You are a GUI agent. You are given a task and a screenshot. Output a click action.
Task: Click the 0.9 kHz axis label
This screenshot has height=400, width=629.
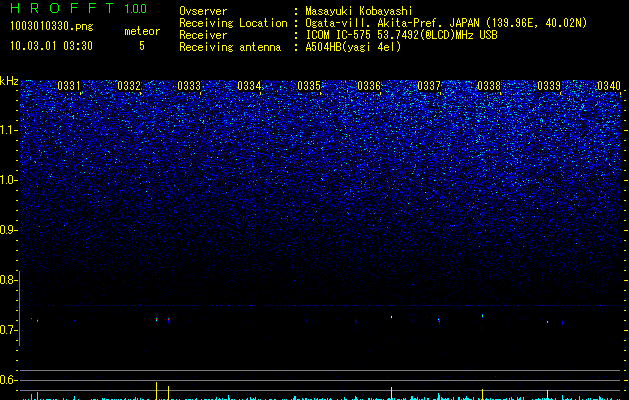point(8,230)
